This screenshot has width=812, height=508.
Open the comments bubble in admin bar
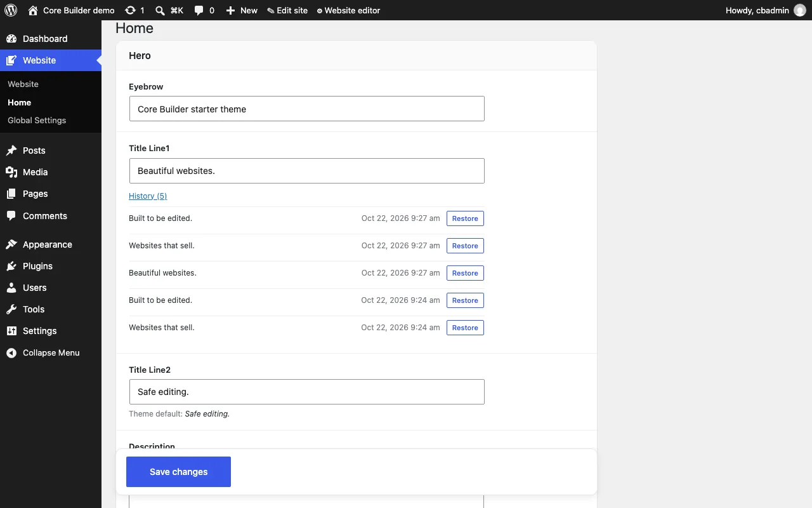click(x=199, y=10)
